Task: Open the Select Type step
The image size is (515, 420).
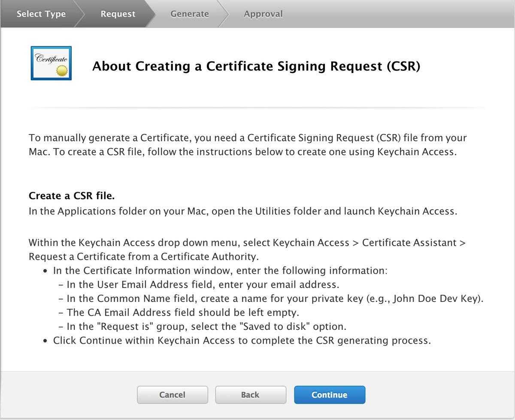Action: (x=41, y=14)
